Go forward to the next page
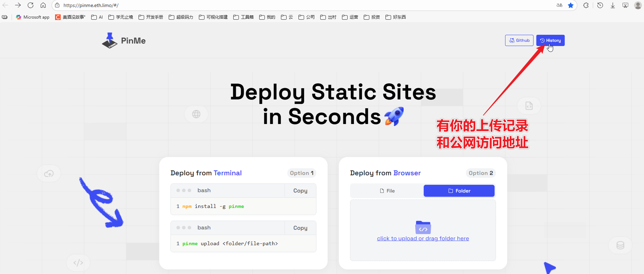This screenshot has width=644, height=274. click(18, 5)
